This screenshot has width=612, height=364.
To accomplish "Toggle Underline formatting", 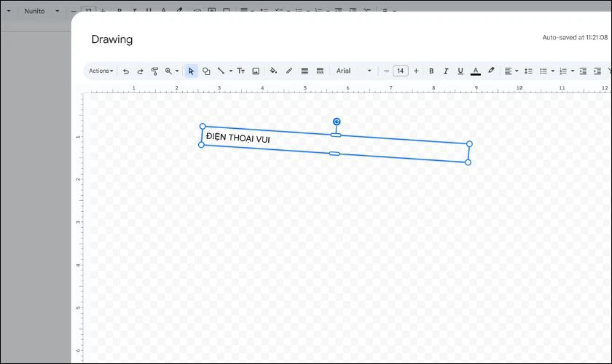I will [x=460, y=71].
